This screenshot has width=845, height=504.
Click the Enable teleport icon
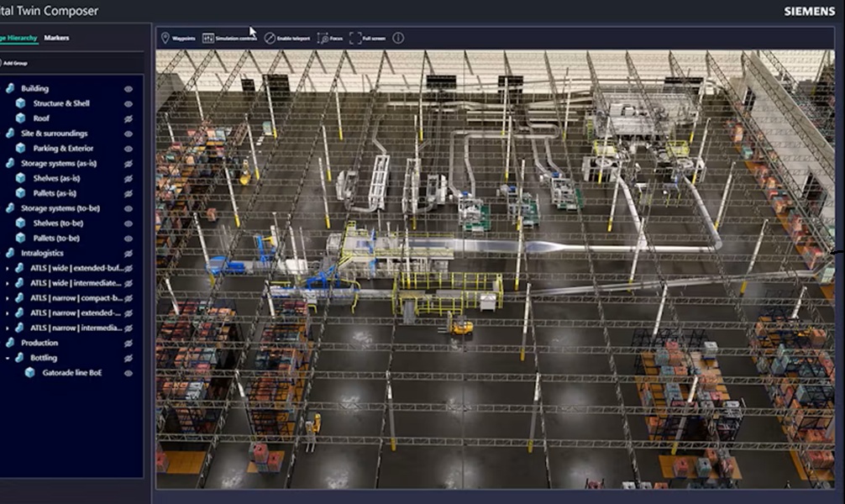tap(286, 38)
